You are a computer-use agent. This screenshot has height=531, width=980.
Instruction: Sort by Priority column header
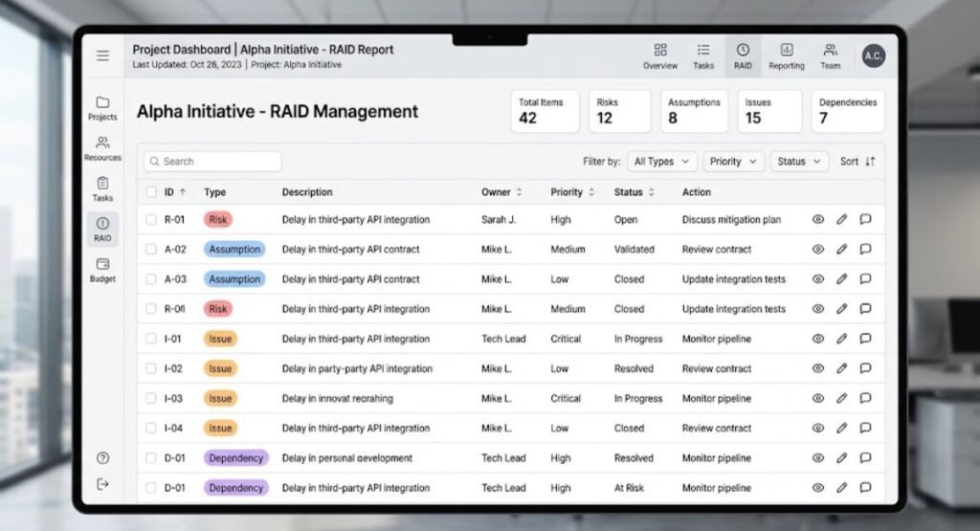click(x=572, y=191)
